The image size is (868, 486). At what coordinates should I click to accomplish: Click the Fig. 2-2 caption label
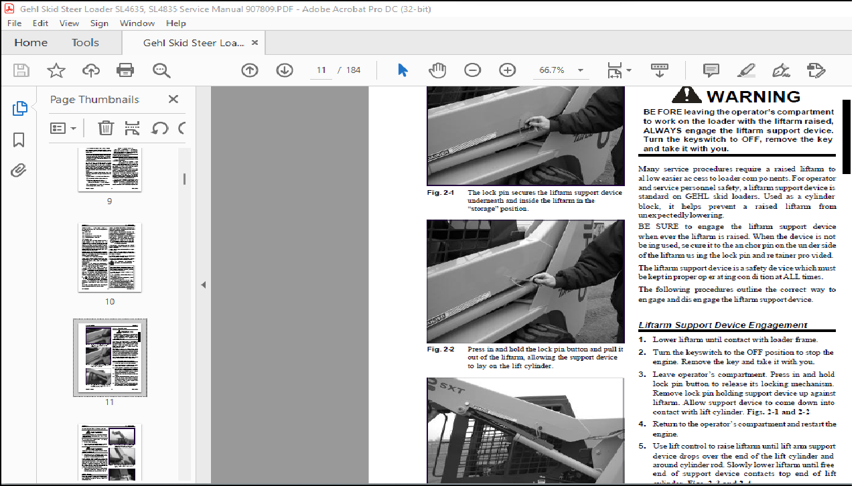pyautogui.click(x=440, y=349)
